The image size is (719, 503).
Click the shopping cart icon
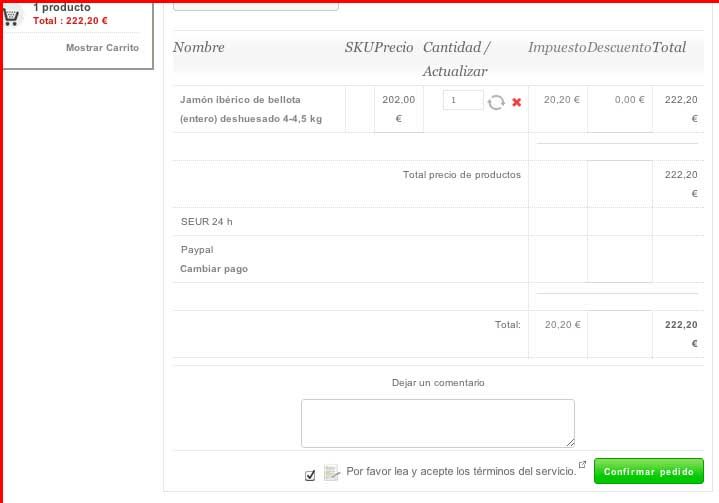pos(11,17)
